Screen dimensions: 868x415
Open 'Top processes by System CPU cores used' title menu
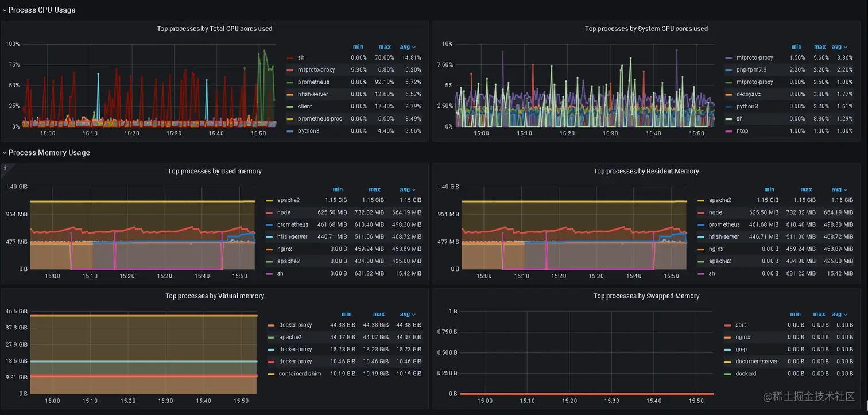click(646, 29)
